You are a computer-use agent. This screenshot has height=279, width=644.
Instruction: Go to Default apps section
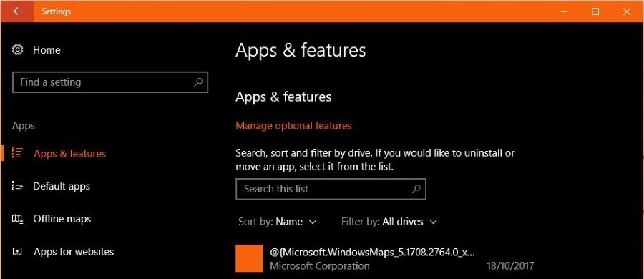[x=62, y=186]
